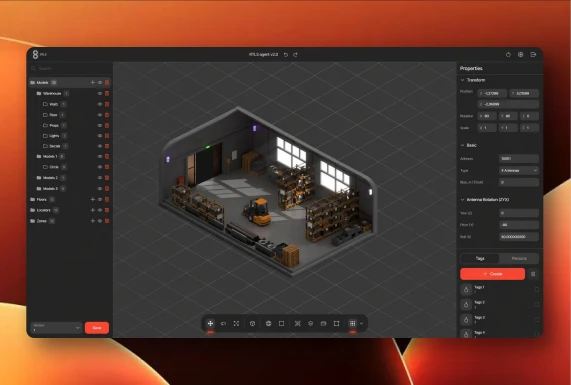This screenshot has width=571, height=385.
Task: Add an item to the Floors folder
Action: pos(92,200)
